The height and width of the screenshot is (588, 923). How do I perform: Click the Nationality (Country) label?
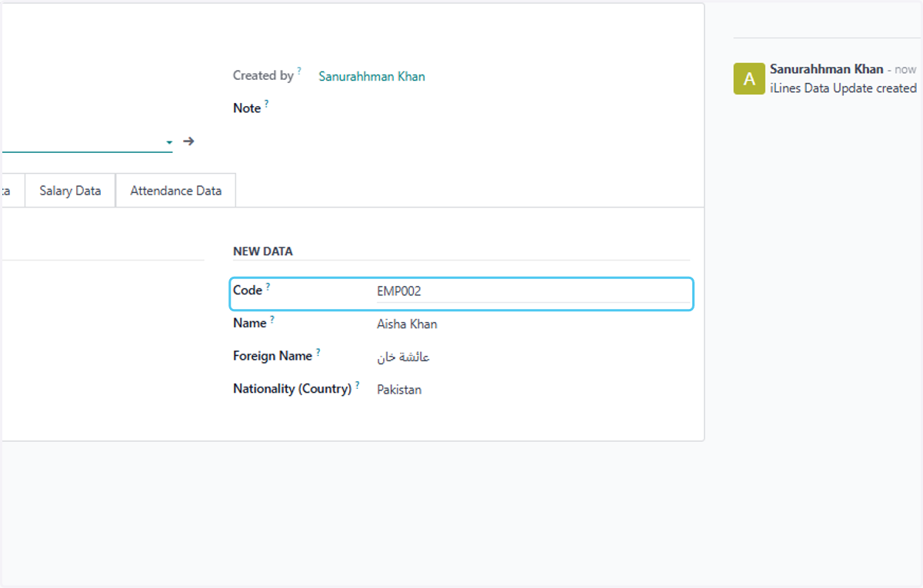click(x=292, y=389)
